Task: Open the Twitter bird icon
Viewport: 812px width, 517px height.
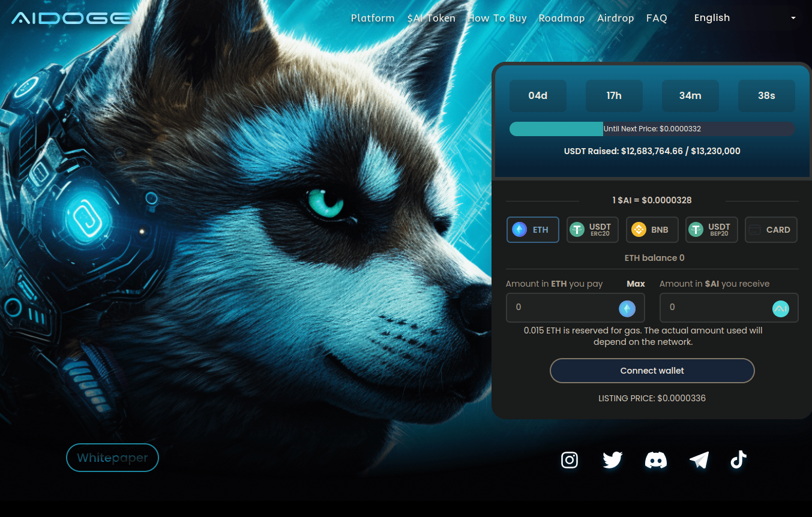Action: [612, 460]
